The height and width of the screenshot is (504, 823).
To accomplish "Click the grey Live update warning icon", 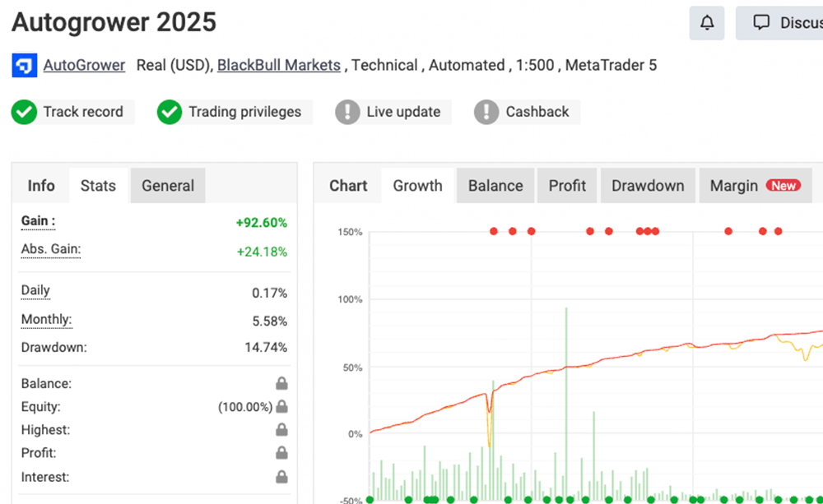I will click(x=347, y=112).
